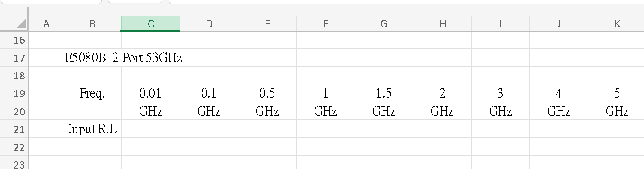The width and height of the screenshot is (644, 169).
Task: Select empty cell C21 beside Input R.L
Action: (150, 129)
